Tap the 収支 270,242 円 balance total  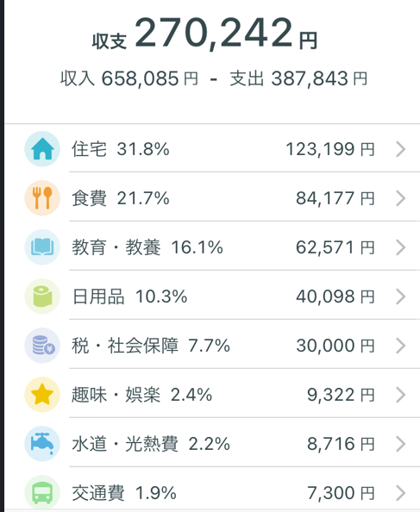(x=204, y=34)
